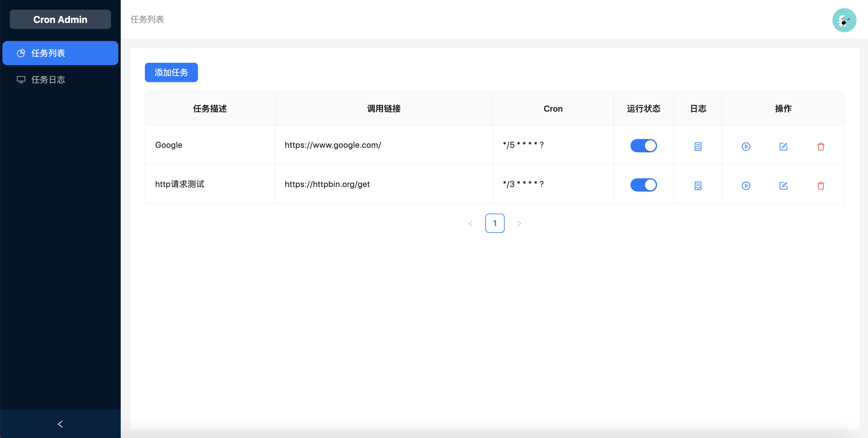
Task: View logs for the http请求测试 task
Action: coord(698,186)
